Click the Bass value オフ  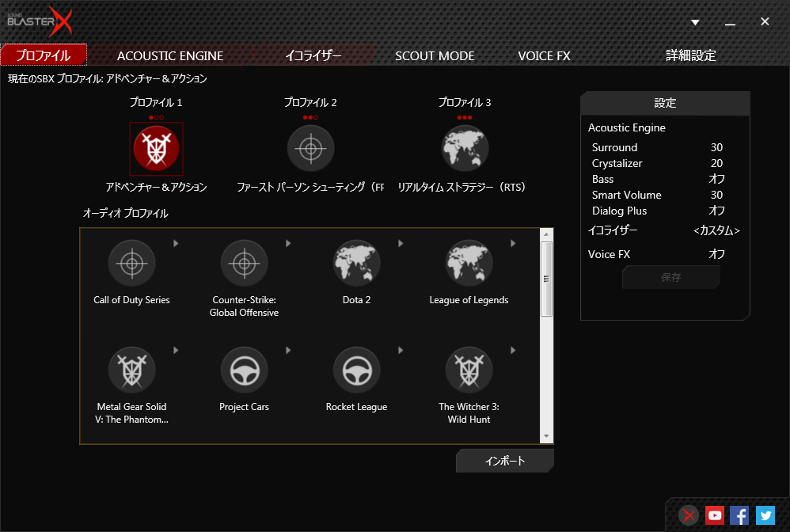tap(716, 179)
